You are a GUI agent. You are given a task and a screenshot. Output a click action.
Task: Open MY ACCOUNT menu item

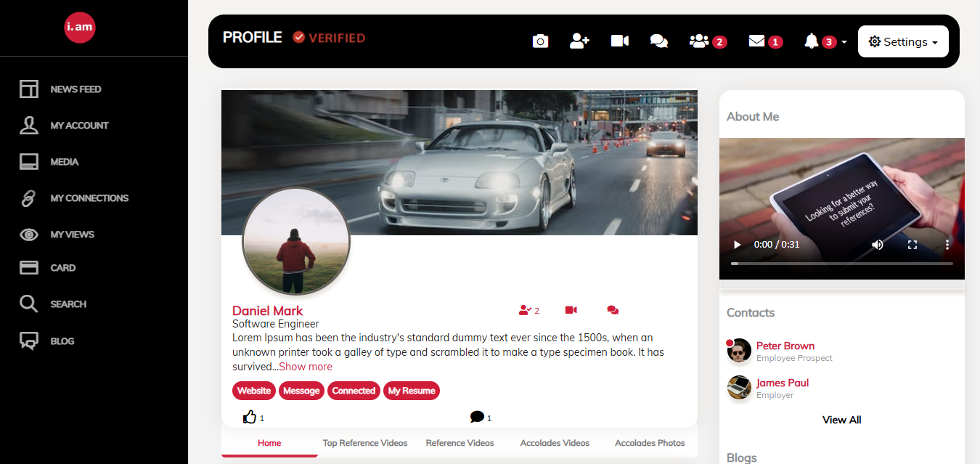click(79, 126)
